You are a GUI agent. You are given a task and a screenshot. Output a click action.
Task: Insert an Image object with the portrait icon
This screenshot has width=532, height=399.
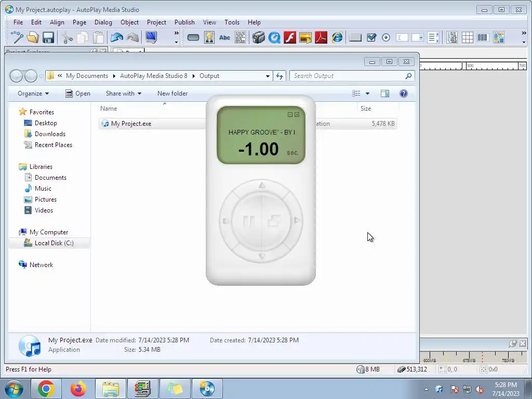(x=209, y=37)
